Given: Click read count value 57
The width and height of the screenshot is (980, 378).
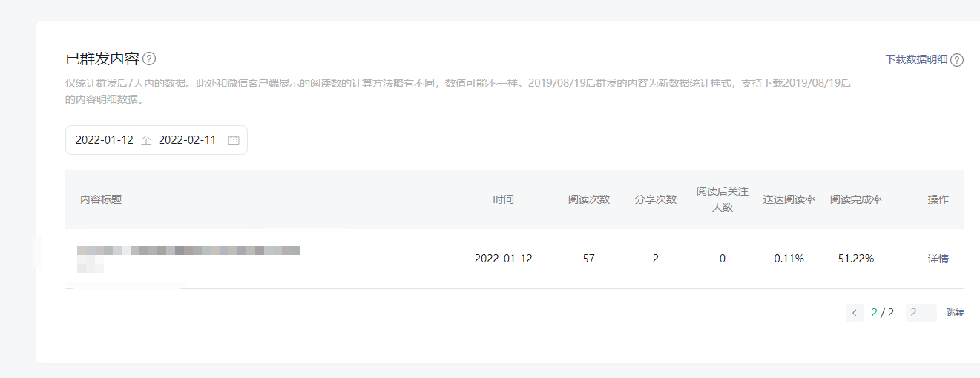Looking at the screenshot, I should tap(589, 259).
